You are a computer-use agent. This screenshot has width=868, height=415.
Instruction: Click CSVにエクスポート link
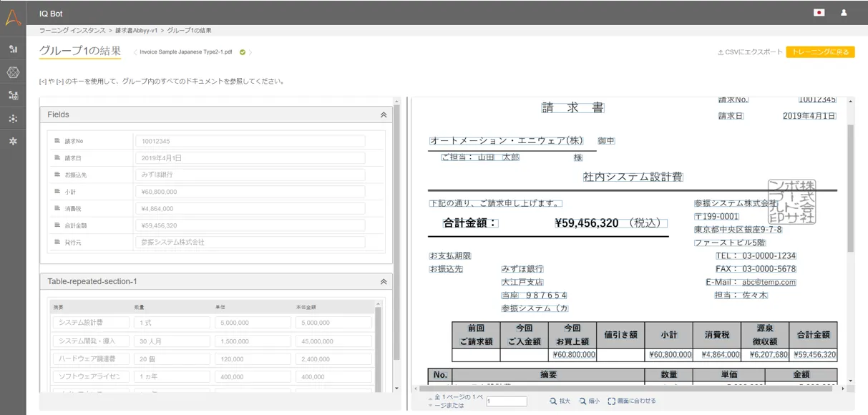coord(750,52)
